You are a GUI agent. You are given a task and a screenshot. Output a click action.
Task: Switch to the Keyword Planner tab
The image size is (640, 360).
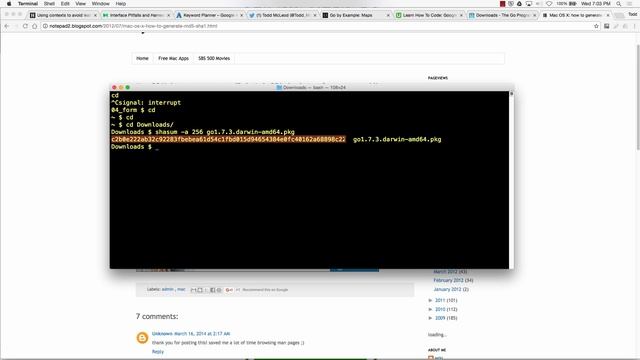(x=210, y=15)
